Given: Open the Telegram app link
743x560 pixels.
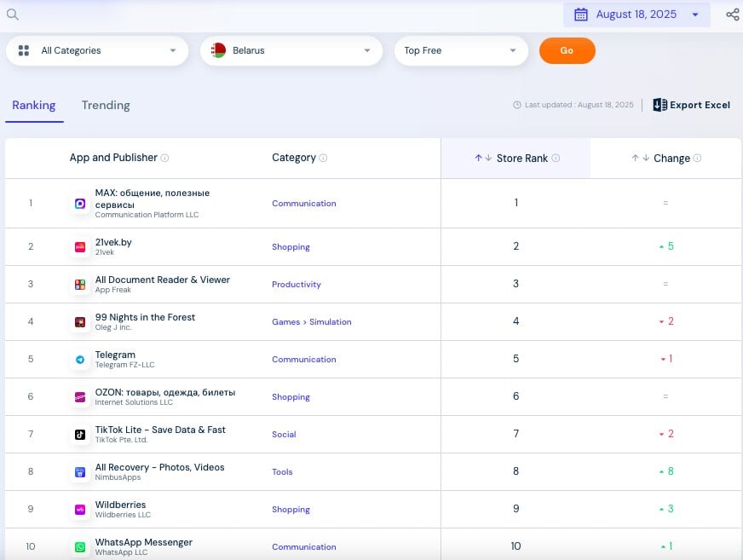Looking at the screenshot, I should [x=115, y=355].
